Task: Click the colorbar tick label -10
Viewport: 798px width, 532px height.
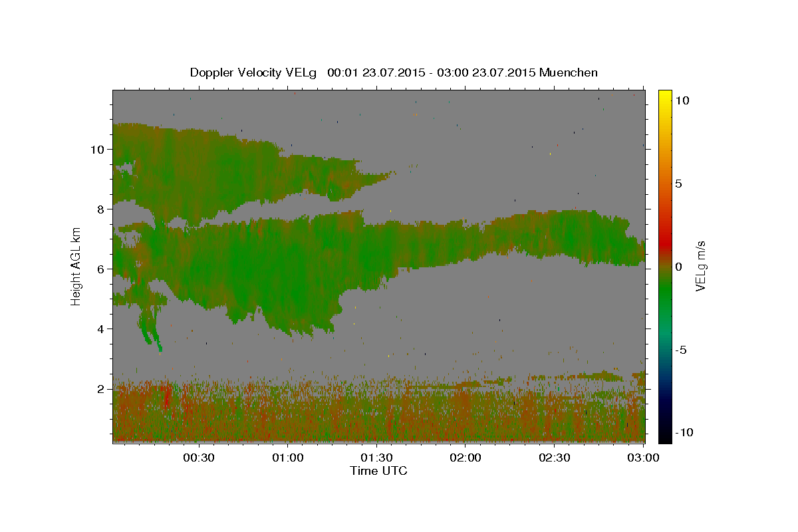Action: coord(684,433)
